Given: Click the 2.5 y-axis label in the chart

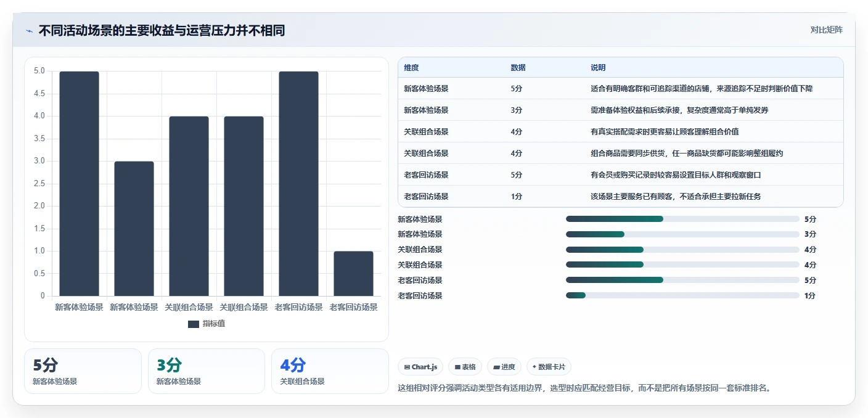Looking at the screenshot, I should pyautogui.click(x=39, y=184).
